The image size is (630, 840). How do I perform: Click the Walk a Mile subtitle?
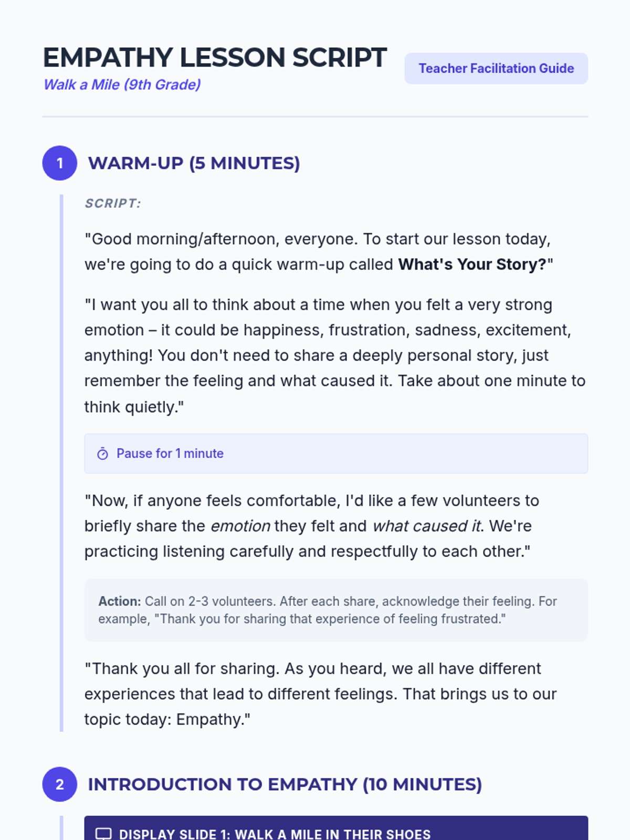122,85
